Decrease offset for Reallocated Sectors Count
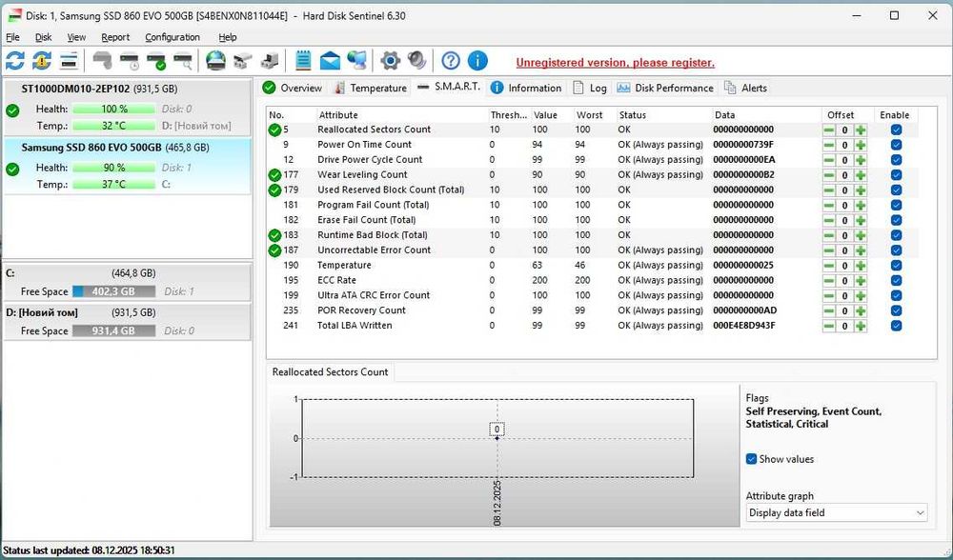Screen dimensions: 953x560 pyautogui.click(x=829, y=130)
